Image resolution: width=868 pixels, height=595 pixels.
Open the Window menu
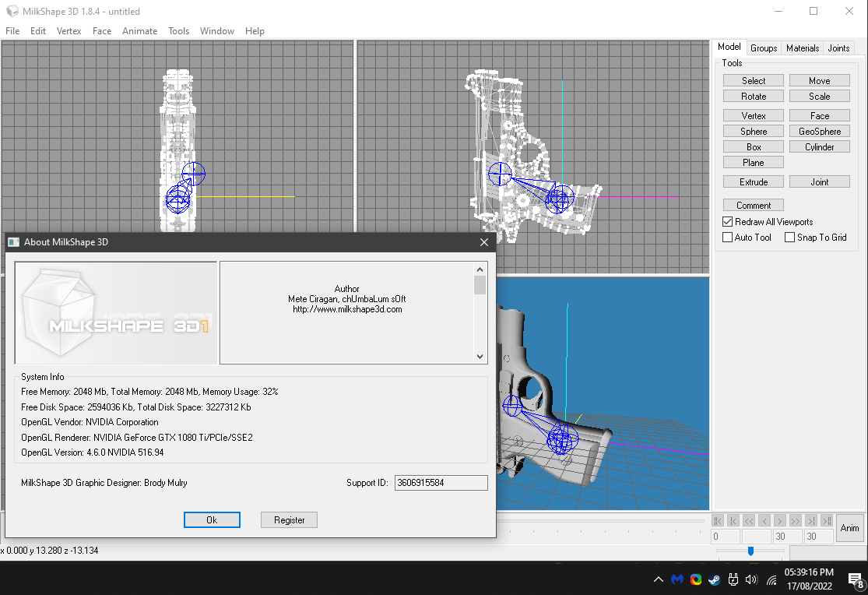(217, 31)
